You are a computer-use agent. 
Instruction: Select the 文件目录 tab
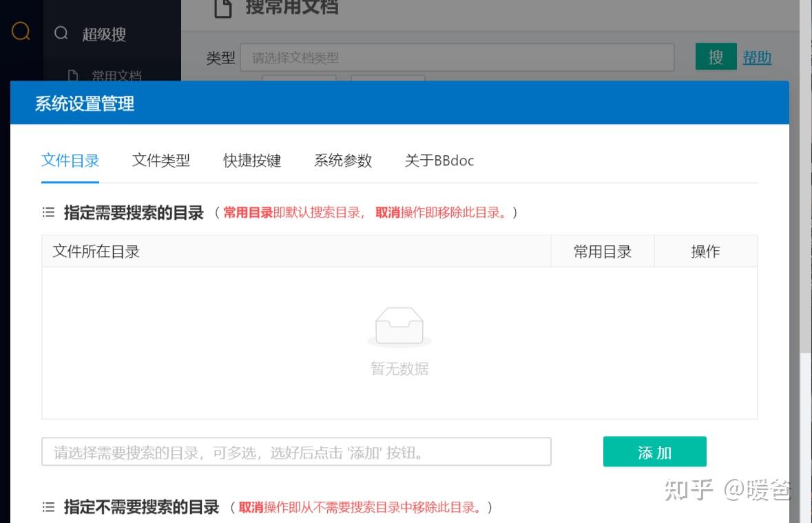coord(70,161)
